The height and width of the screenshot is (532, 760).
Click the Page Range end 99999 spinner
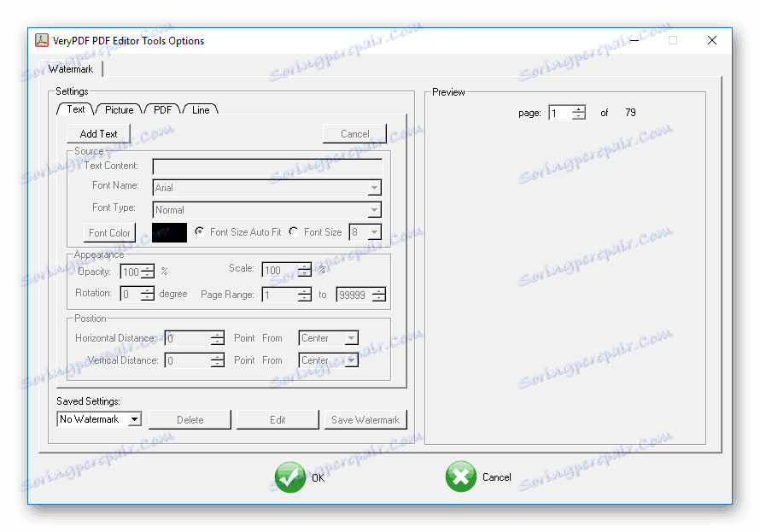(x=360, y=294)
